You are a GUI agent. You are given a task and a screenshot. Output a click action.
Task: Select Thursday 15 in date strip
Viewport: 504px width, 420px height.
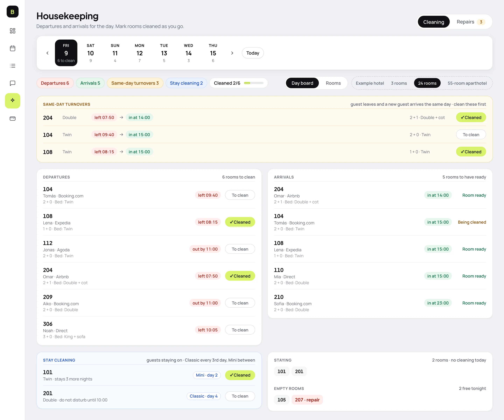coord(213,53)
